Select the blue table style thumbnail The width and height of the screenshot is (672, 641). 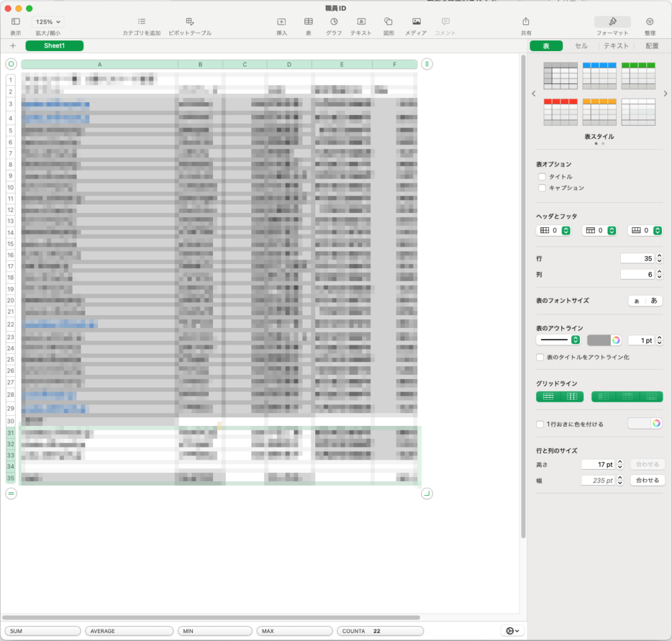599,75
